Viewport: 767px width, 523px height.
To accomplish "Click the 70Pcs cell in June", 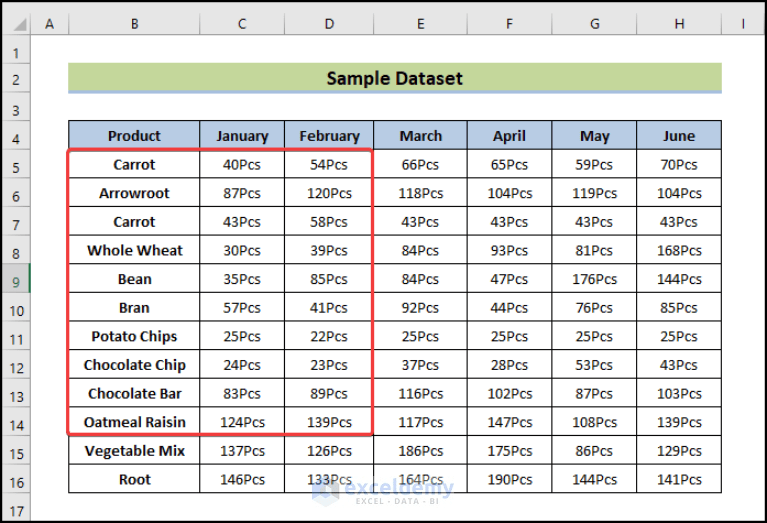I will coord(679,164).
